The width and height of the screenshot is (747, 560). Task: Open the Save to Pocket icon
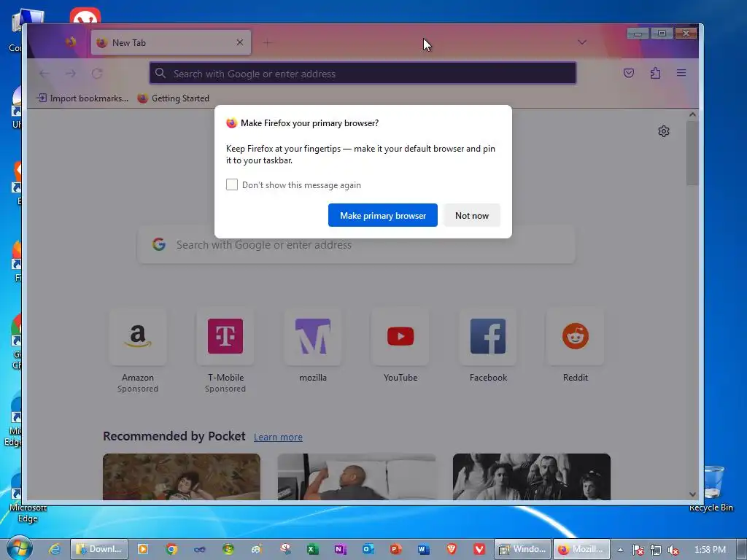click(x=629, y=73)
